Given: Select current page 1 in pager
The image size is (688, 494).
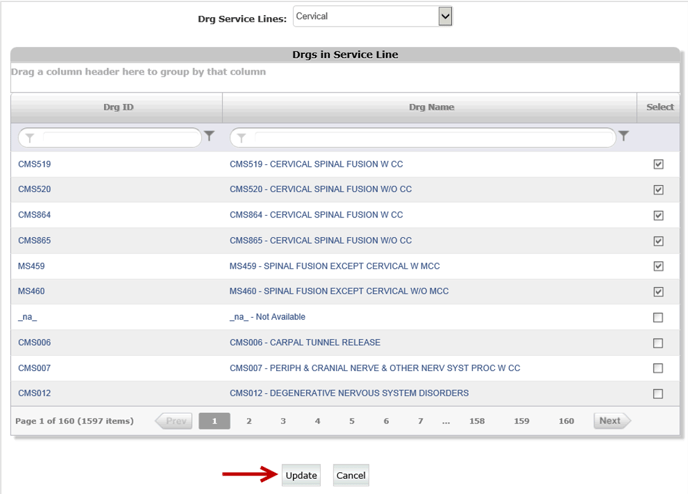Looking at the screenshot, I should 215,421.
